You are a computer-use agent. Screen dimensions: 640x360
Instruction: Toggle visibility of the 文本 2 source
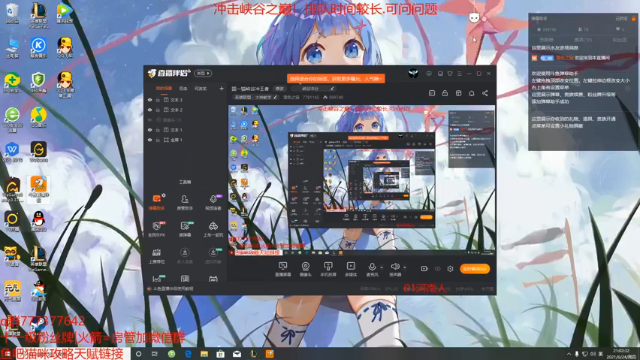[150, 110]
